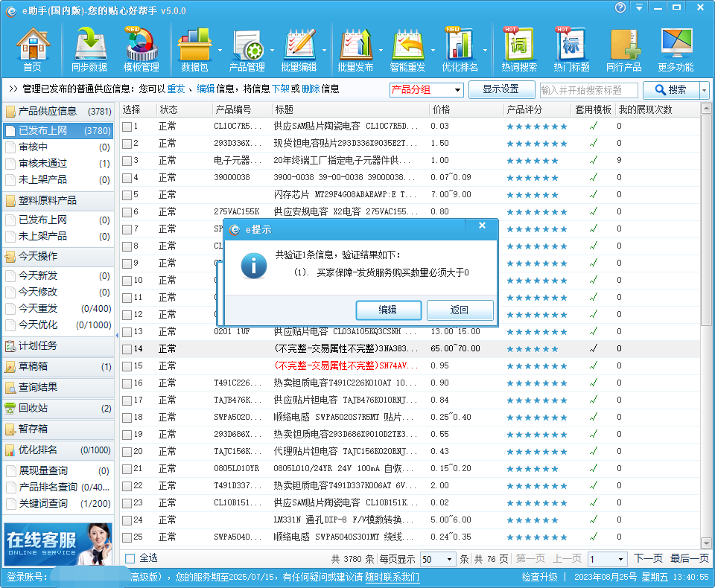Select 审核未通过 in the sidebar
This screenshot has width=715, height=588.
(x=42, y=164)
